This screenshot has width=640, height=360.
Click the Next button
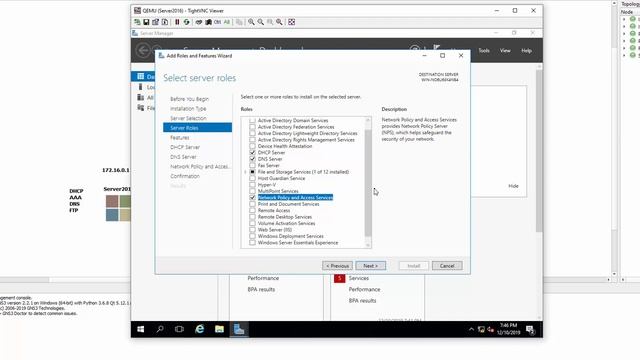click(371, 266)
